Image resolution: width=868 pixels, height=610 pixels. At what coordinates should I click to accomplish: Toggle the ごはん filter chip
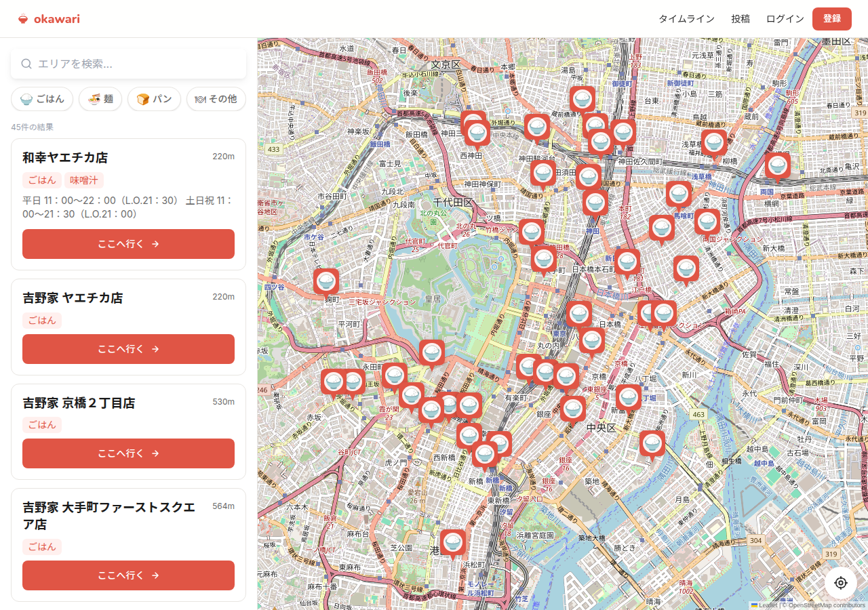pyautogui.click(x=42, y=99)
